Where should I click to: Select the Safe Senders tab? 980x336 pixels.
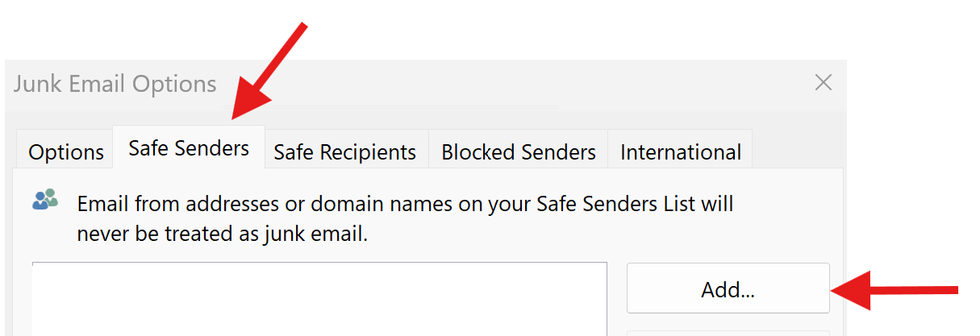pos(189,148)
